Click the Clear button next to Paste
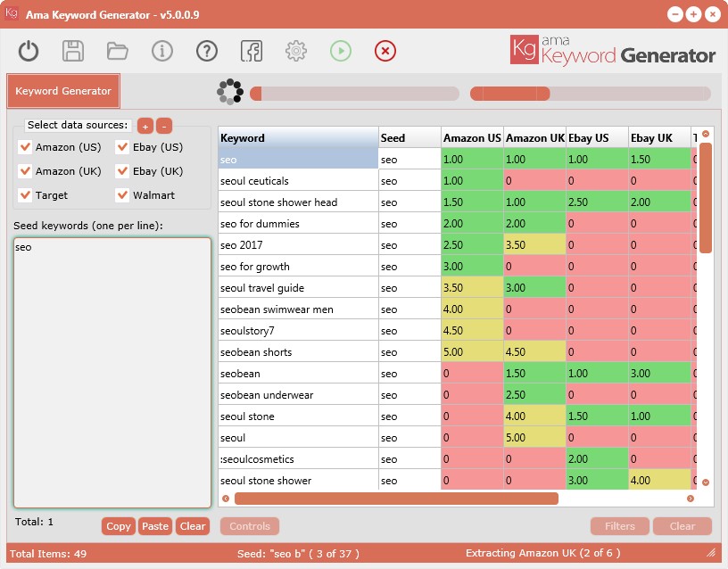Screen dimensions: 728x569 coord(193,526)
